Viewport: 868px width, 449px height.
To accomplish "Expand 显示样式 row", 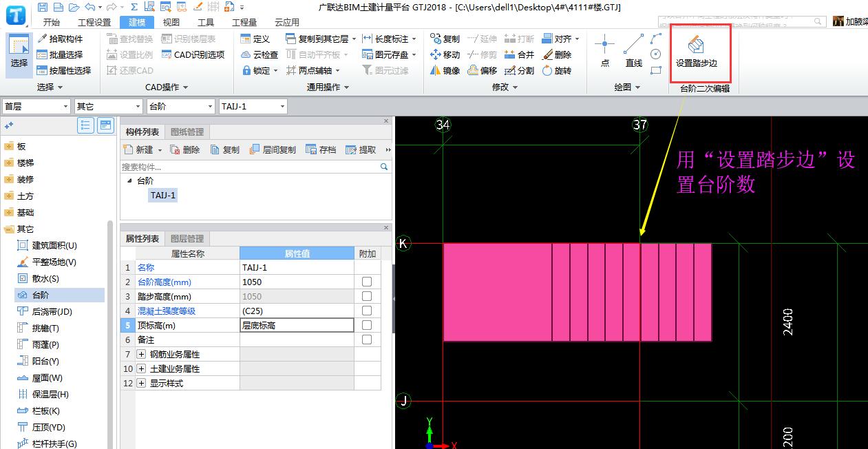I will (141, 383).
